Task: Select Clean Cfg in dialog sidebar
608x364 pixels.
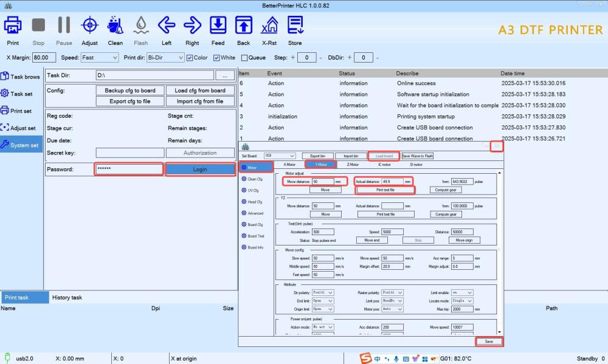Action: 252,179
